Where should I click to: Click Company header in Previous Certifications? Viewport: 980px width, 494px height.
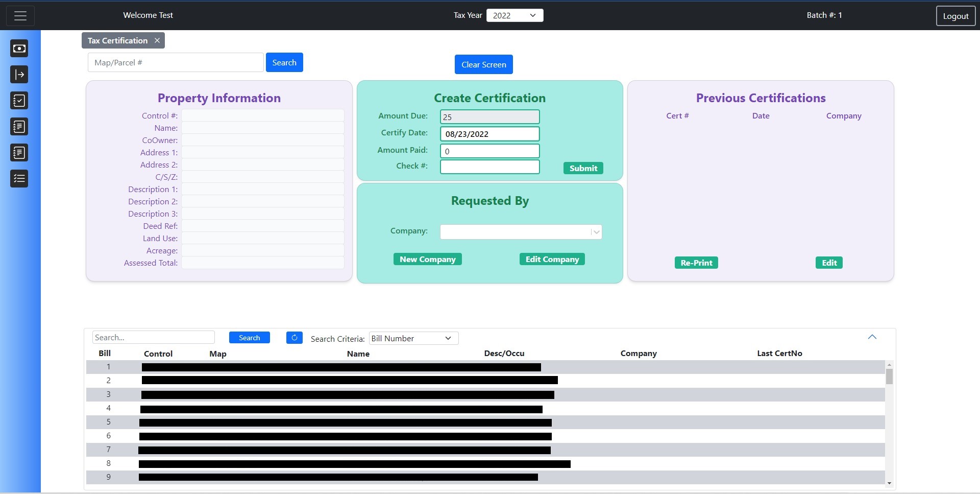[844, 115]
